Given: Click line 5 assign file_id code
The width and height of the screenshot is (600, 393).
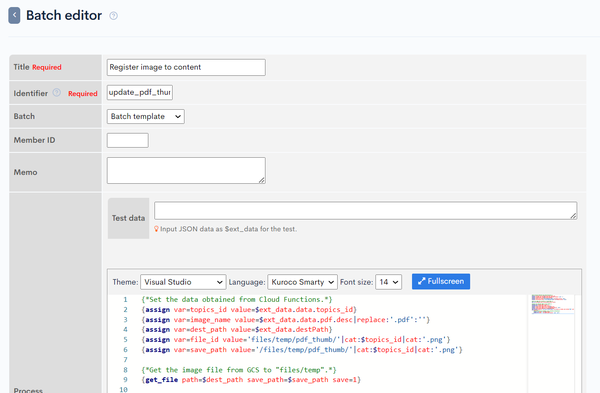Looking at the screenshot, I should tap(295, 339).
